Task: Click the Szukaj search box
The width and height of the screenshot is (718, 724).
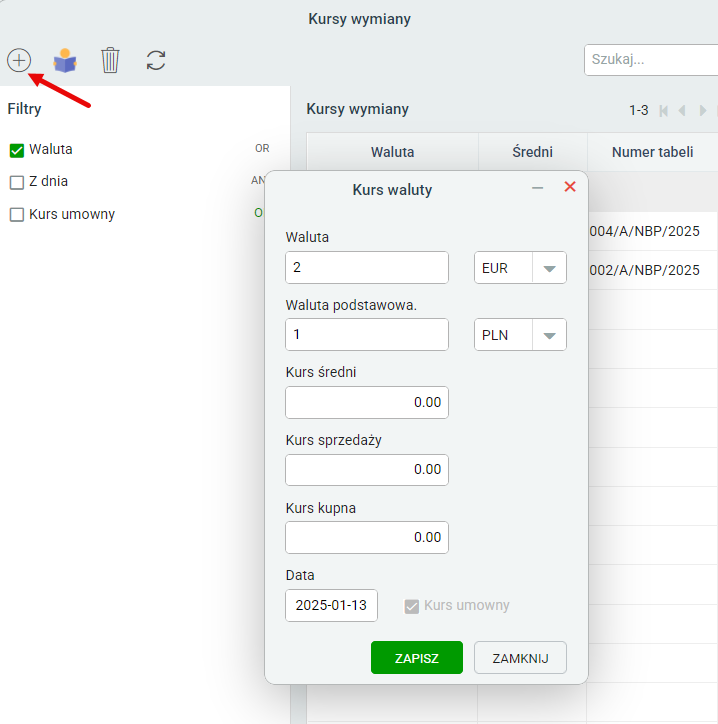Action: point(651,60)
